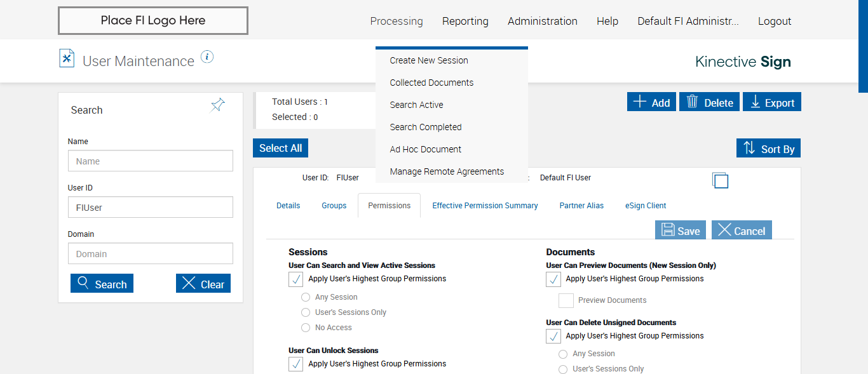Image resolution: width=868 pixels, height=374 pixels.
Task: Switch to Effective Permission Summary tab
Action: [485, 206]
